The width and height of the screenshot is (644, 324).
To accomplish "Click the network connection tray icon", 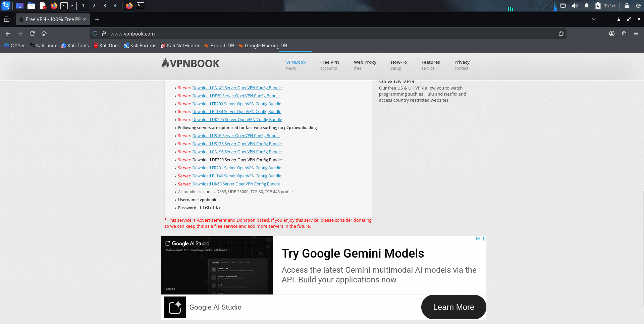I will [x=563, y=6].
